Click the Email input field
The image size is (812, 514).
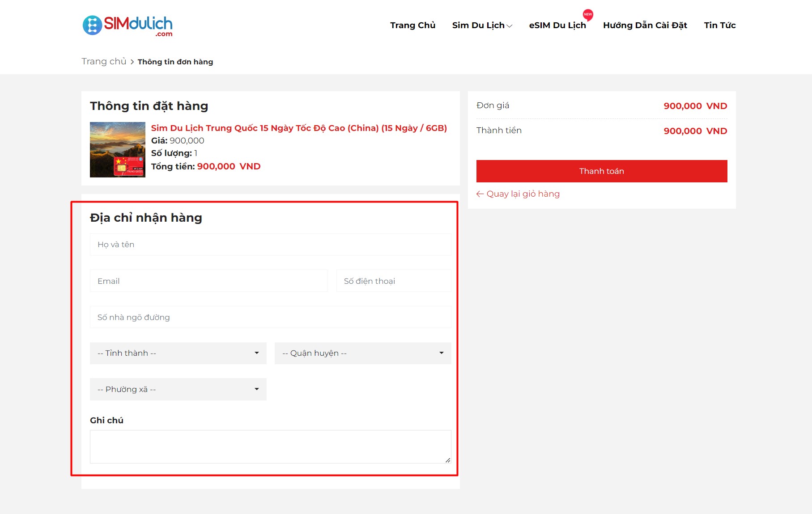point(208,281)
